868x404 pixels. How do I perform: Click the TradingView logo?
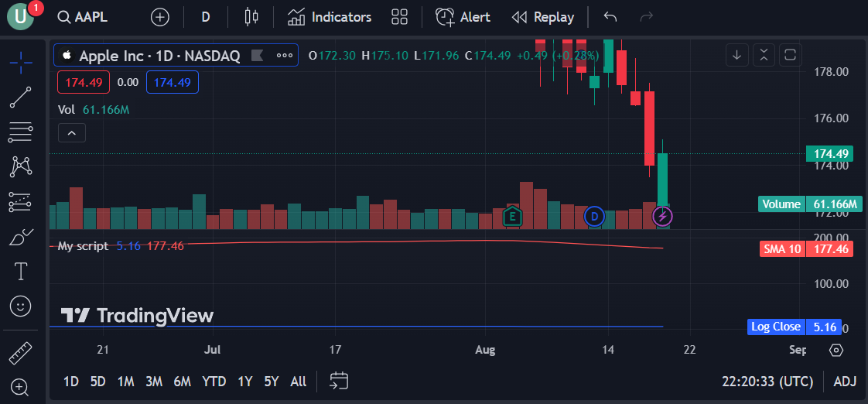click(x=137, y=316)
